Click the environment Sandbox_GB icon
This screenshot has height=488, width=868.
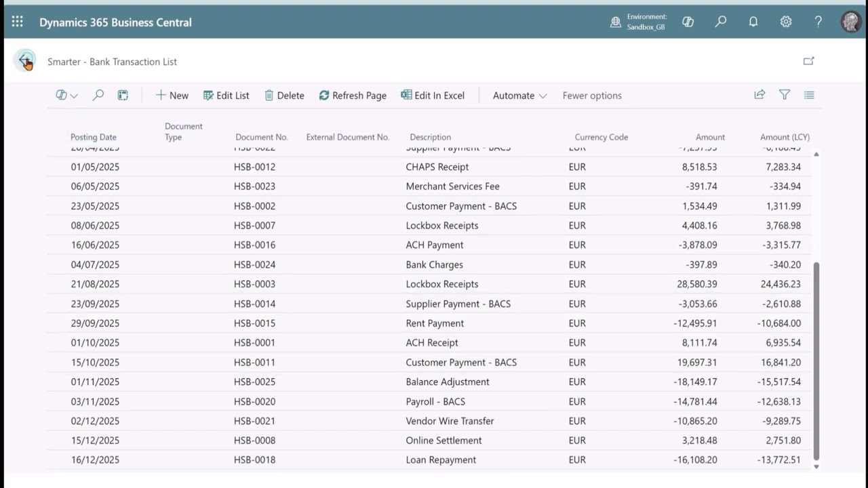coord(616,22)
